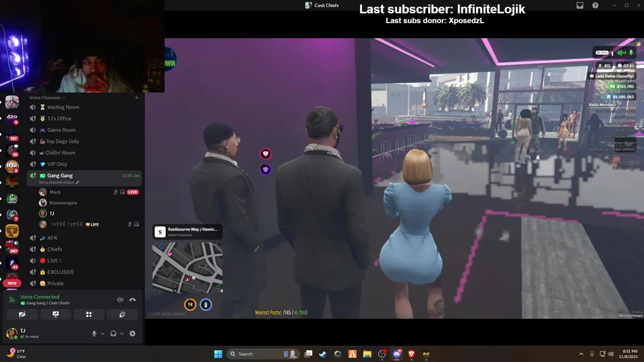Open server icon with 7 badge
This screenshot has width=644, height=362.
click(12, 215)
